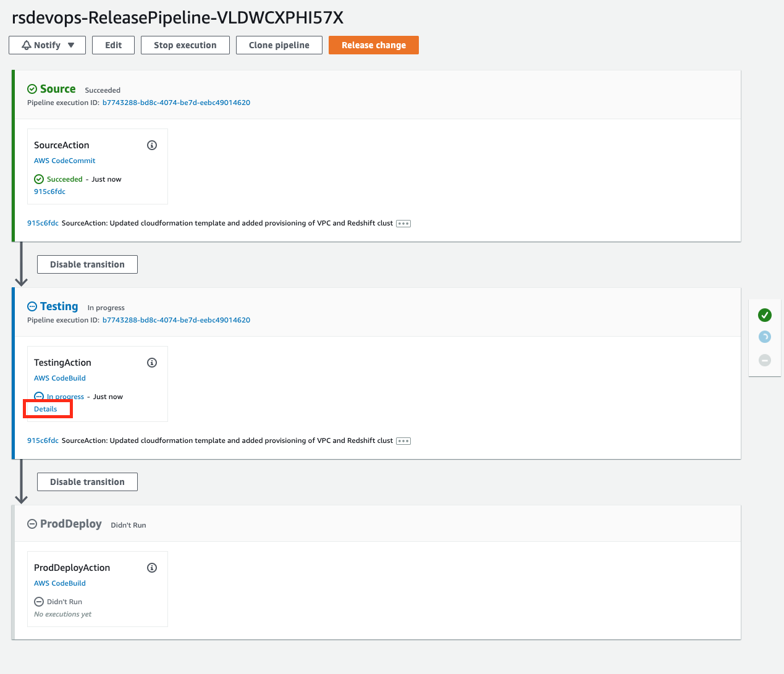Disable transition between Source and Testing
Image resolution: width=784 pixels, height=674 pixels.
pos(87,264)
